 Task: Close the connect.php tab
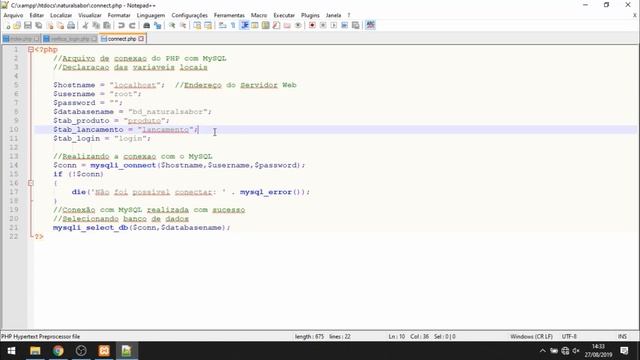(141, 39)
